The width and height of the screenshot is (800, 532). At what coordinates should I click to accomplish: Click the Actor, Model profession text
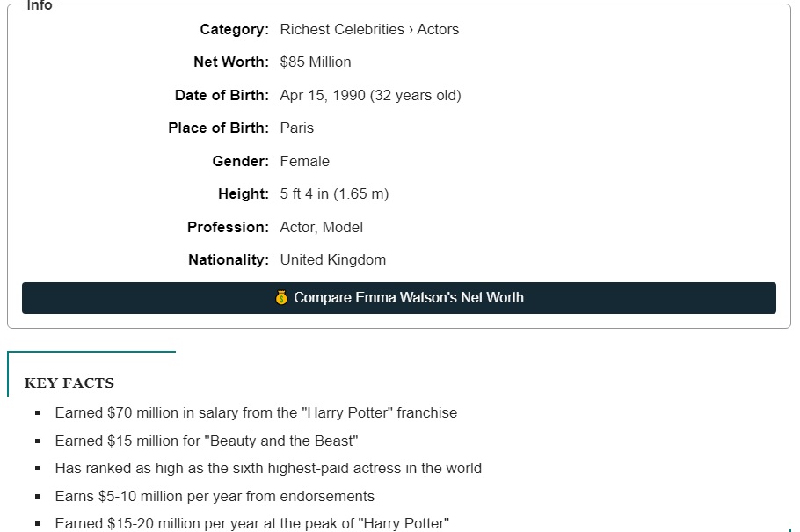[322, 227]
